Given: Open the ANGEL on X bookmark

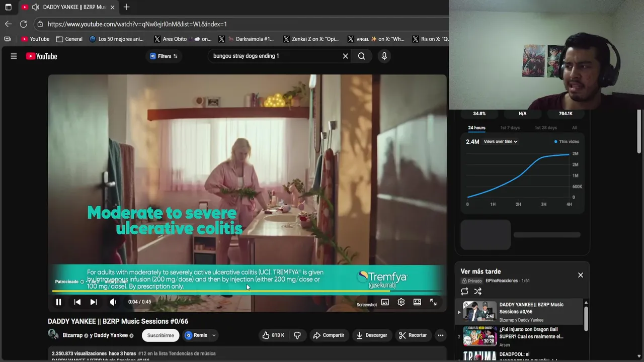Looking at the screenshot, I should coord(376,39).
